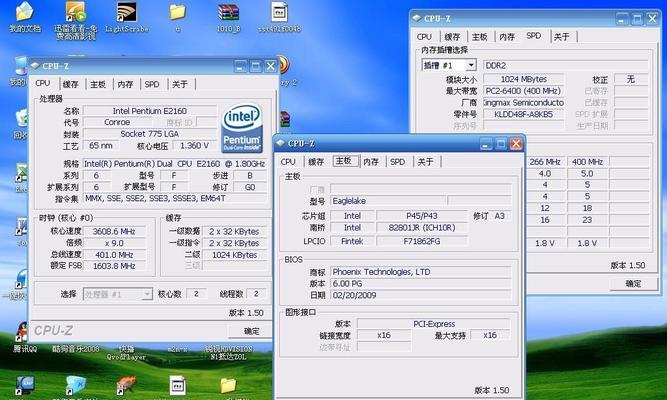Click the 1.360 V core voltage value
The width and height of the screenshot is (667, 400).
coord(194,146)
